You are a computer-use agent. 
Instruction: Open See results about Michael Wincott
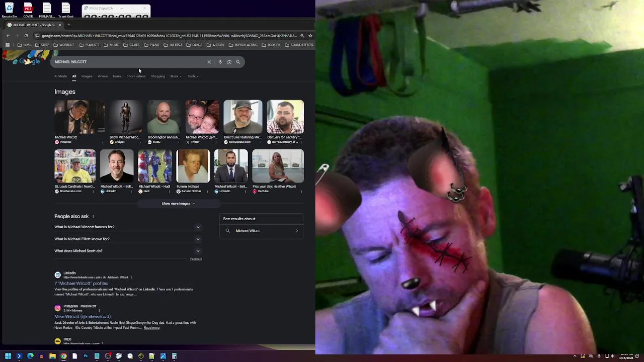262,231
